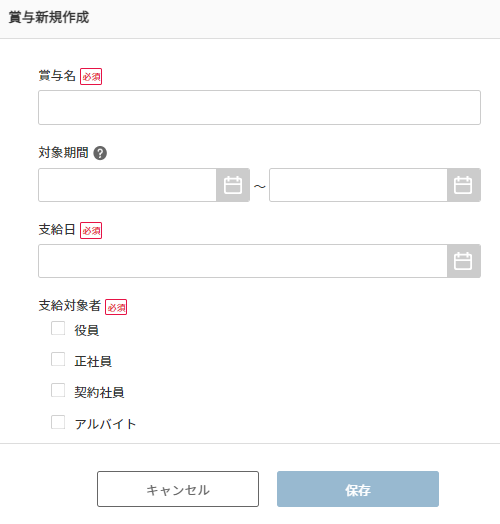Check the 役員 checkbox
This screenshot has width=500, height=524.
tap(58, 328)
